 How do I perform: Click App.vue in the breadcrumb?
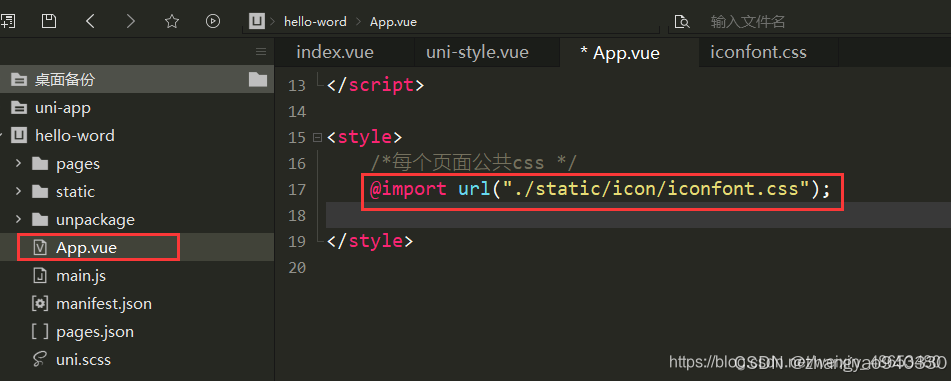394,22
